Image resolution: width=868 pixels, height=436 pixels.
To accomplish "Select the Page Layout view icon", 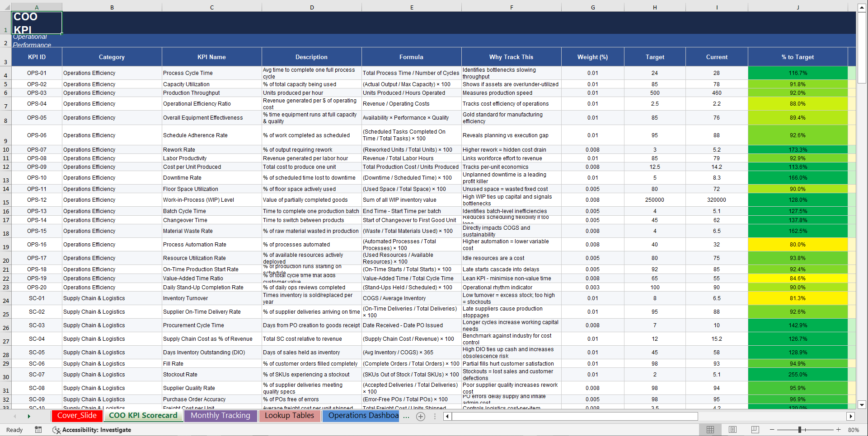I will tap(732, 430).
